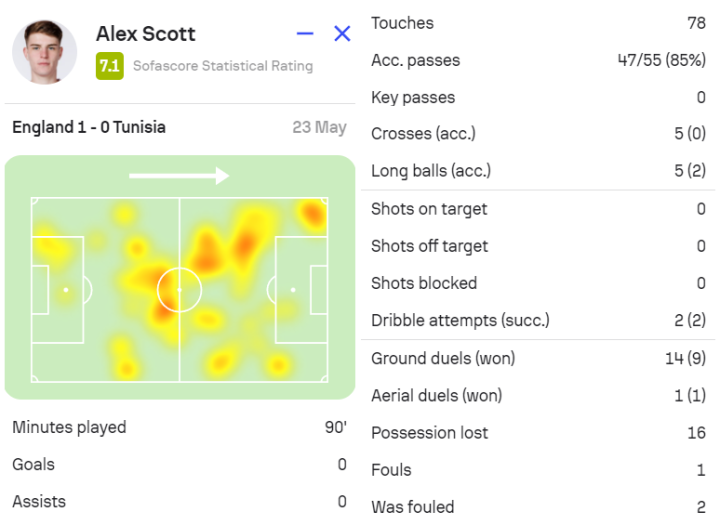The image size is (720, 525).
Task: Click the attack direction arrow on heatmap
Action: [180, 176]
